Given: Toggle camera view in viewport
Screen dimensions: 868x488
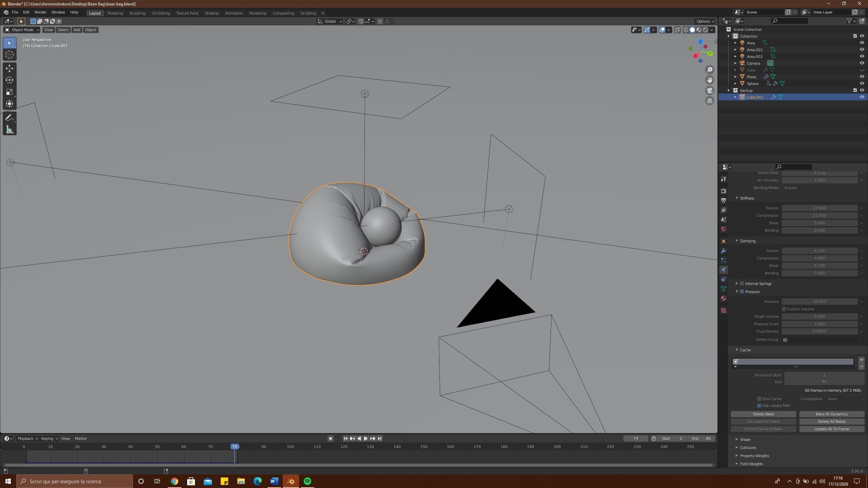Looking at the screenshot, I should (x=709, y=90).
